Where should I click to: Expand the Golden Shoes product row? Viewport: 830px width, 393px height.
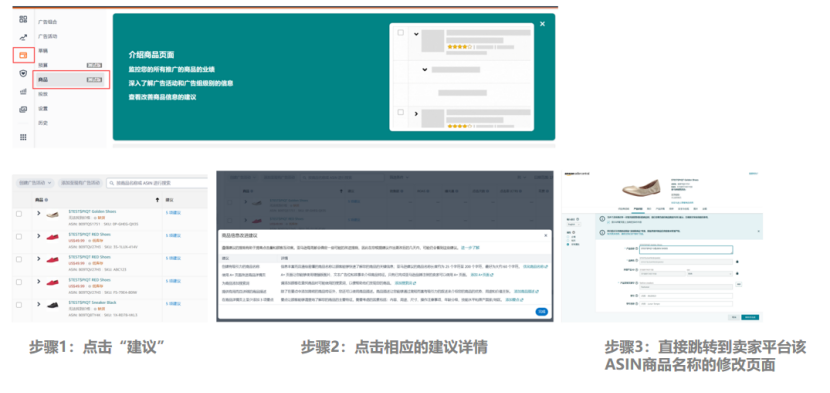(39, 213)
